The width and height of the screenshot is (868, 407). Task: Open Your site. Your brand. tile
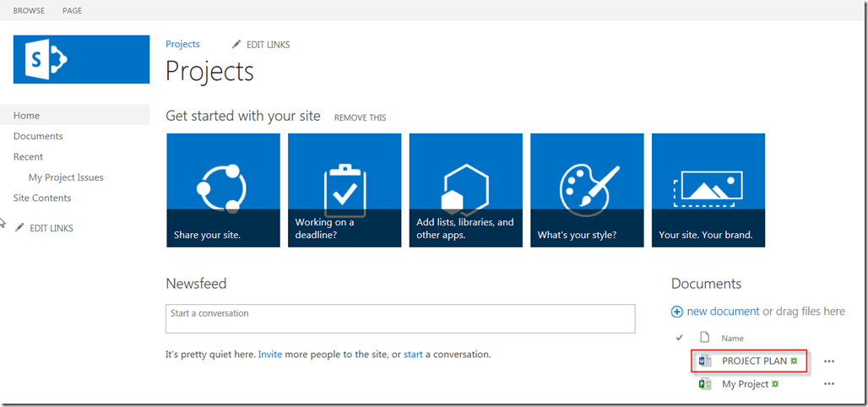coord(708,190)
